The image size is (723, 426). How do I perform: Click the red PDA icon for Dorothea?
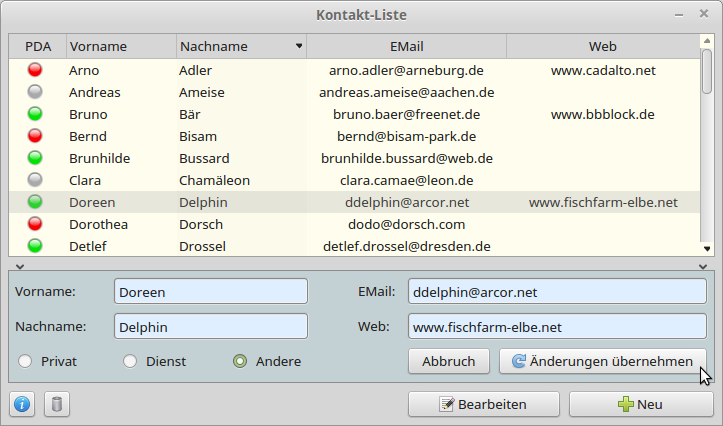[36, 224]
